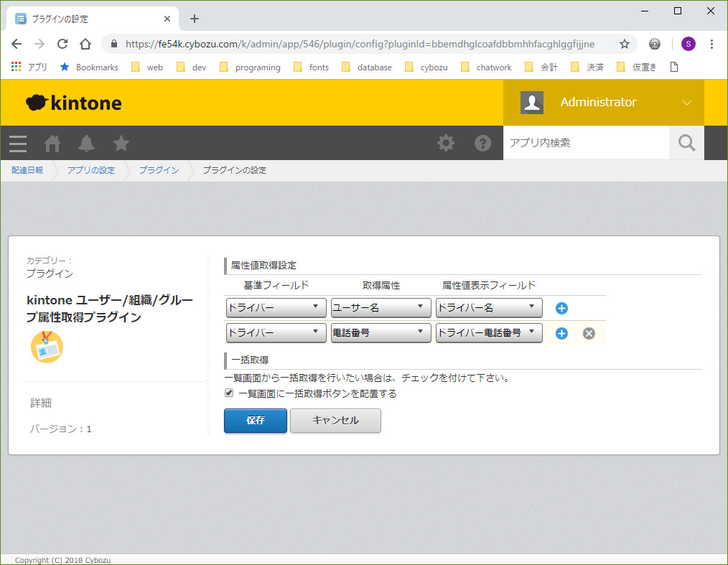The height and width of the screenshot is (565, 728).
Task: Click the アプリ内検索 search field
Action: [587, 143]
